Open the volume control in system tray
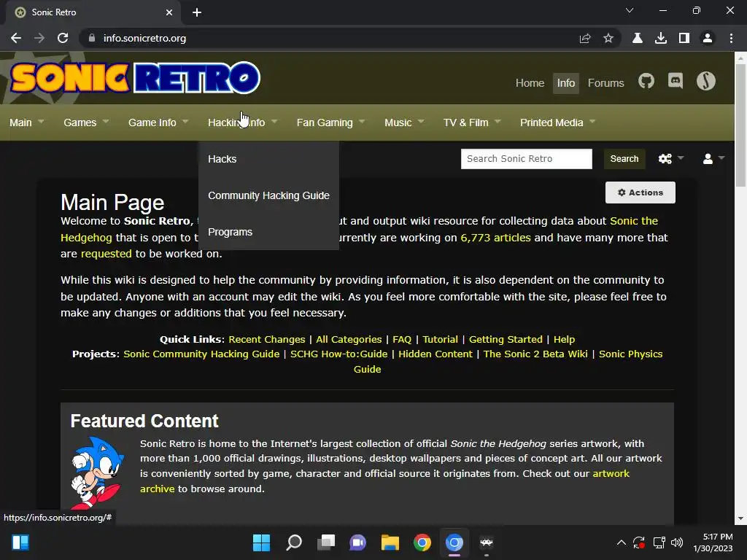The width and height of the screenshot is (747, 560). [677, 542]
